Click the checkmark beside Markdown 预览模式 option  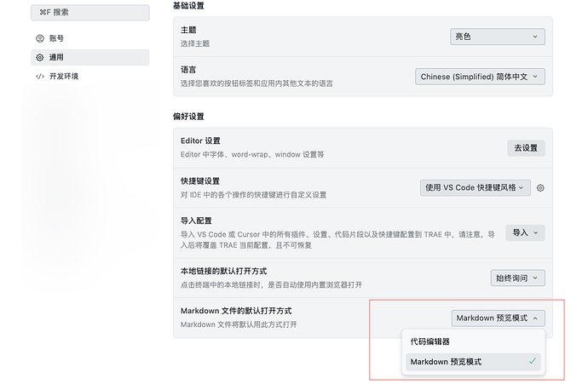tap(533, 361)
